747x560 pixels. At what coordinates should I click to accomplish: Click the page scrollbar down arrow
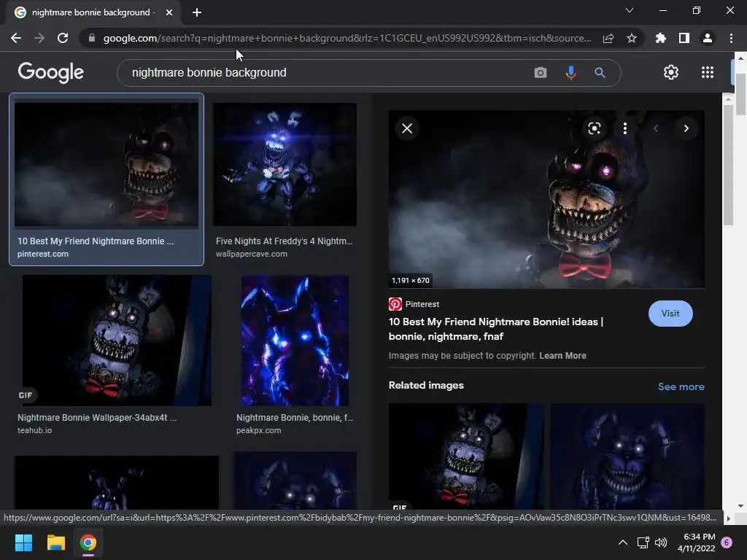740,507
